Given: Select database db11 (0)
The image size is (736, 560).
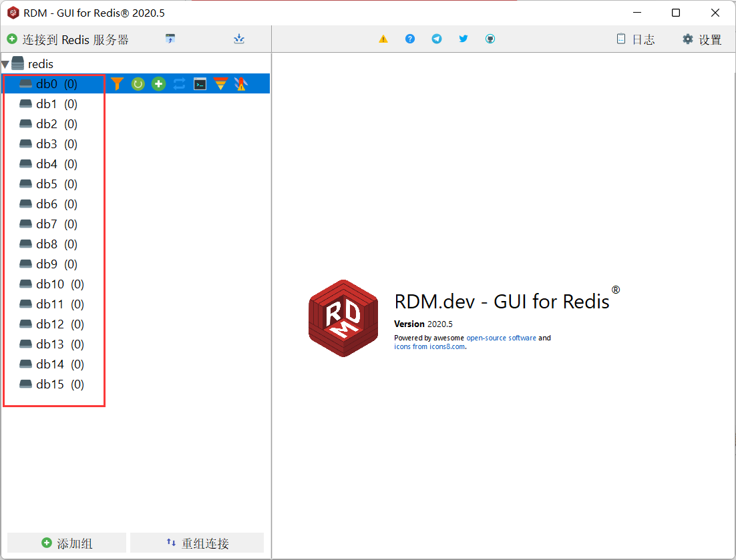Looking at the screenshot, I should pos(51,304).
